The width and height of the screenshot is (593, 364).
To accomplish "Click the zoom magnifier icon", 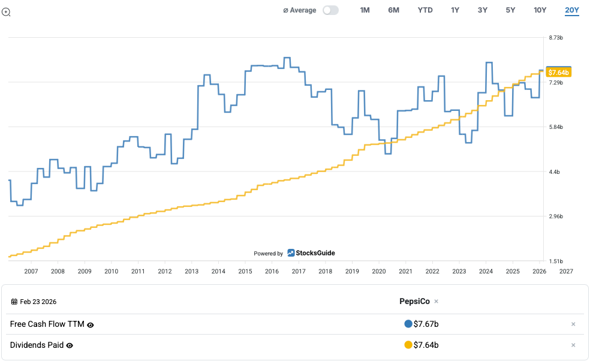I will coord(6,11).
